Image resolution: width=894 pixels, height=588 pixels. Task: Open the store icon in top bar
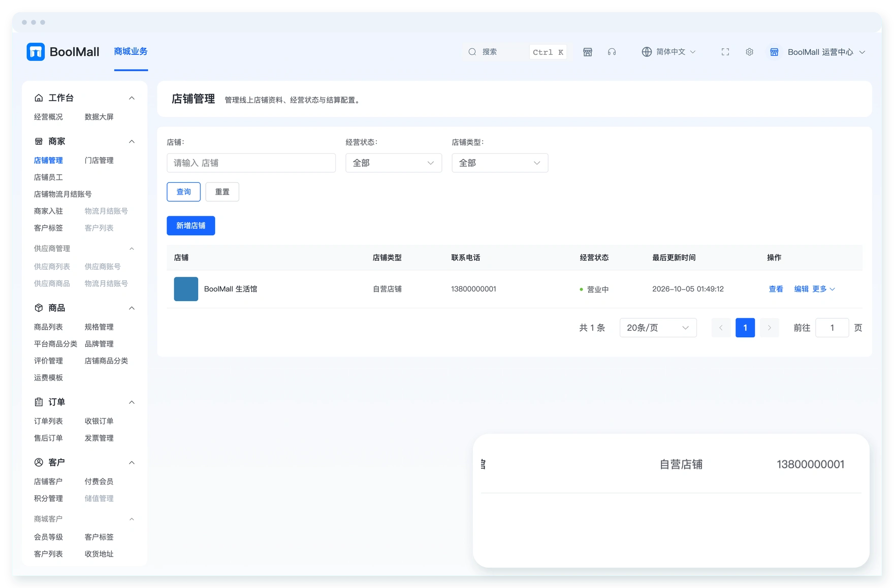pyautogui.click(x=588, y=52)
